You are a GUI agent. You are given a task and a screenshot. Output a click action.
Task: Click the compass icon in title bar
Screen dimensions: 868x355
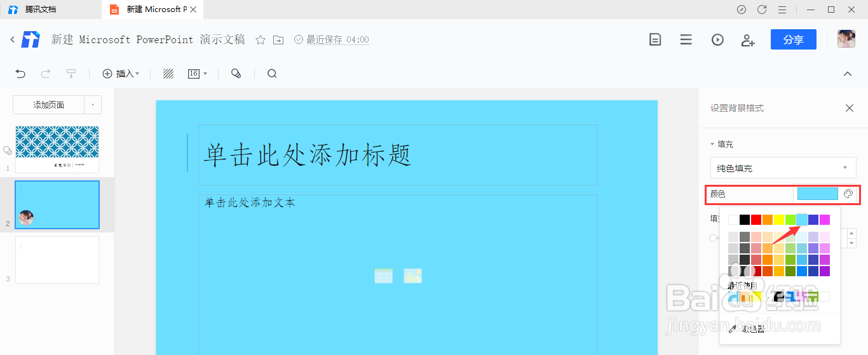tap(741, 10)
